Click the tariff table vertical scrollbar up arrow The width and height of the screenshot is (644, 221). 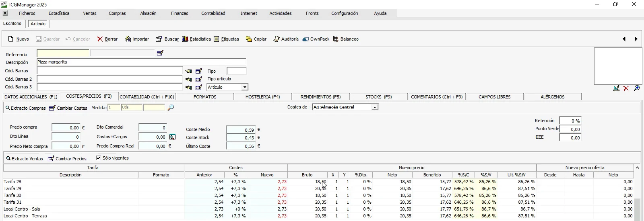pos(637,168)
